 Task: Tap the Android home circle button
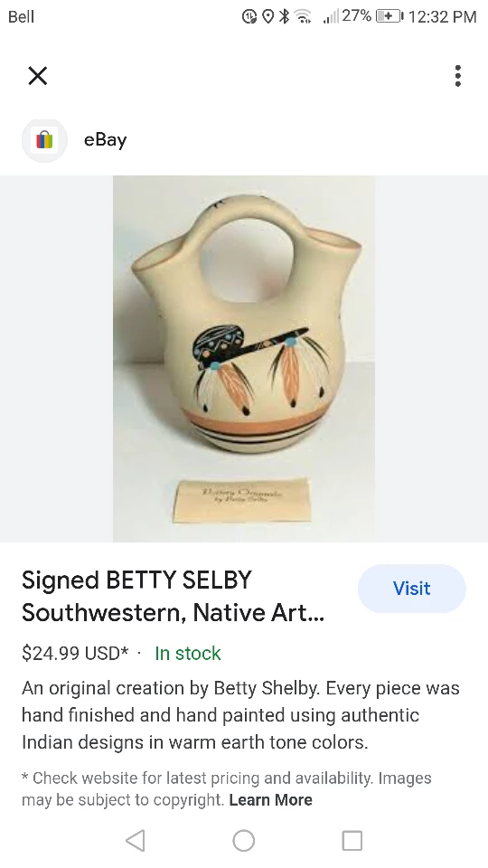[243, 840]
